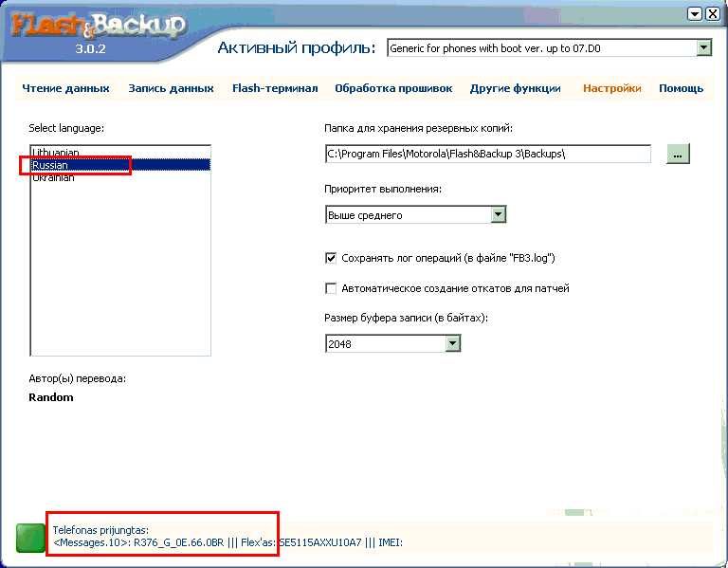
Task: Click the Flash&Backup logo
Action: coord(99,25)
